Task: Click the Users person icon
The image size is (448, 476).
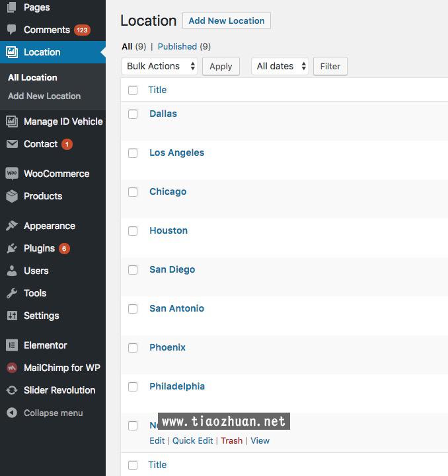Action: click(x=12, y=271)
